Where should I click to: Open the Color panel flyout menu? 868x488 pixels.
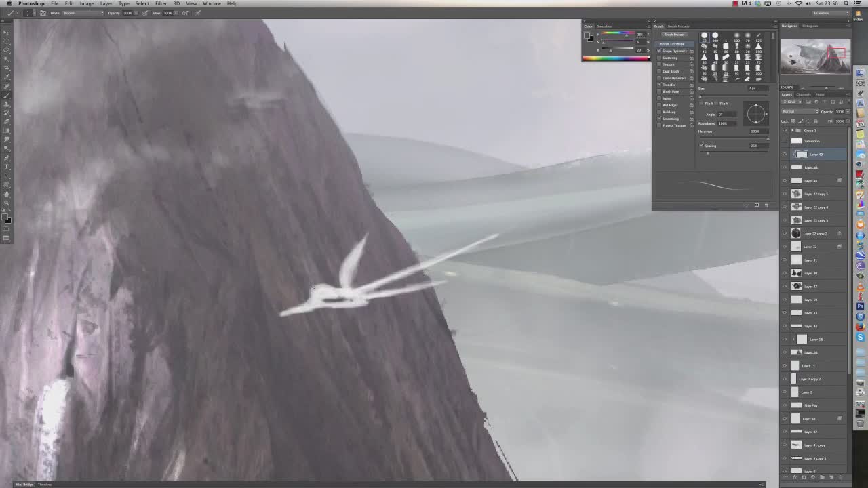point(648,26)
